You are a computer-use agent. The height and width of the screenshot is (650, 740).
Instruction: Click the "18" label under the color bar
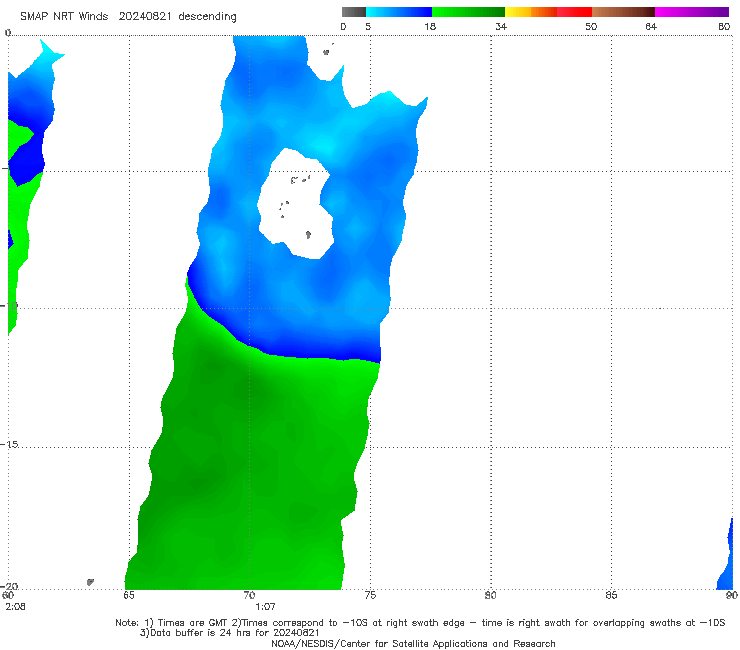point(430,26)
